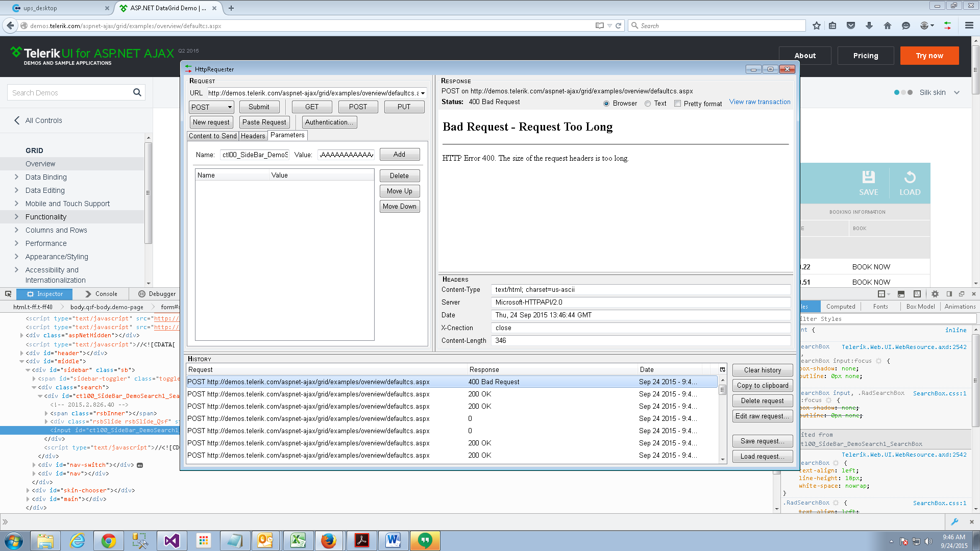Open Firefox from the taskbar

pyautogui.click(x=328, y=540)
